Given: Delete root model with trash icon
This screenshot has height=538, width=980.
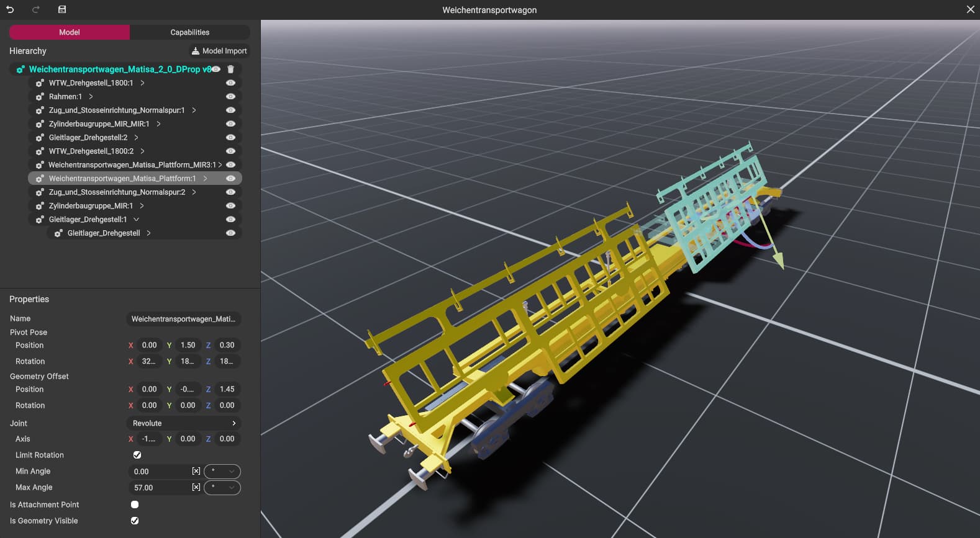Looking at the screenshot, I should [x=230, y=69].
